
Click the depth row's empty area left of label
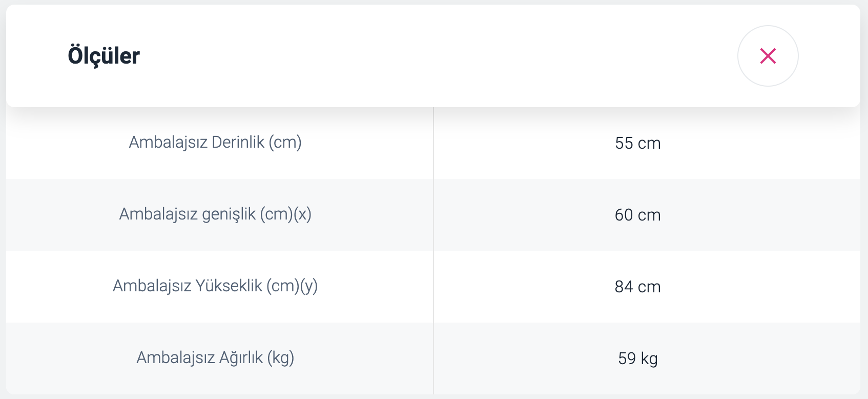67,143
